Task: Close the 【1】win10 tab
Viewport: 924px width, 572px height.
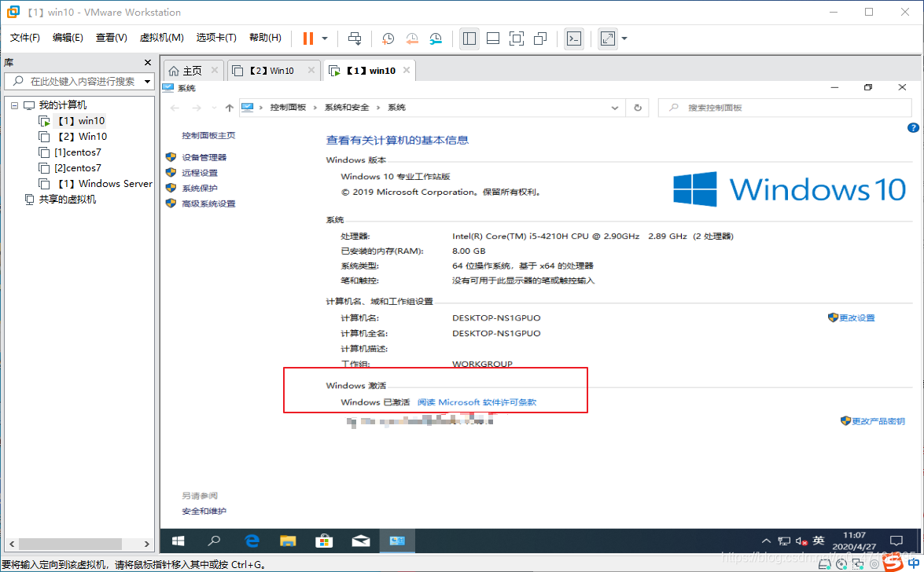Action: (x=406, y=70)
